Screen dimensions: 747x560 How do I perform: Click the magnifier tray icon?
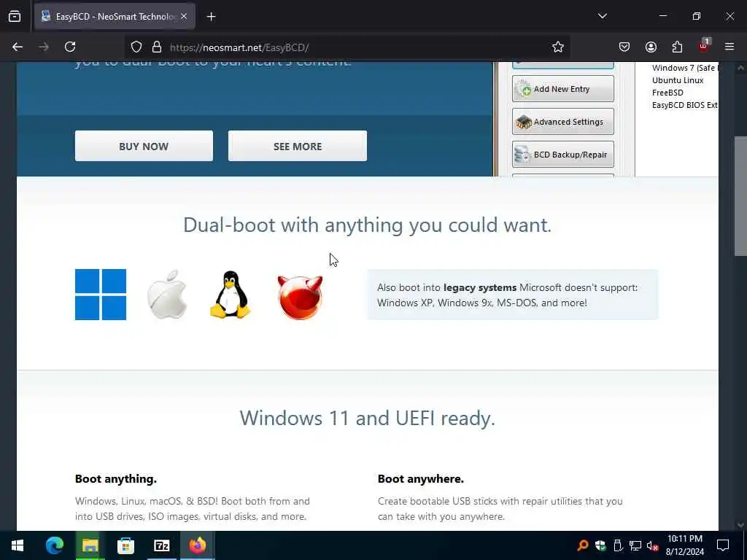[583, 545]
